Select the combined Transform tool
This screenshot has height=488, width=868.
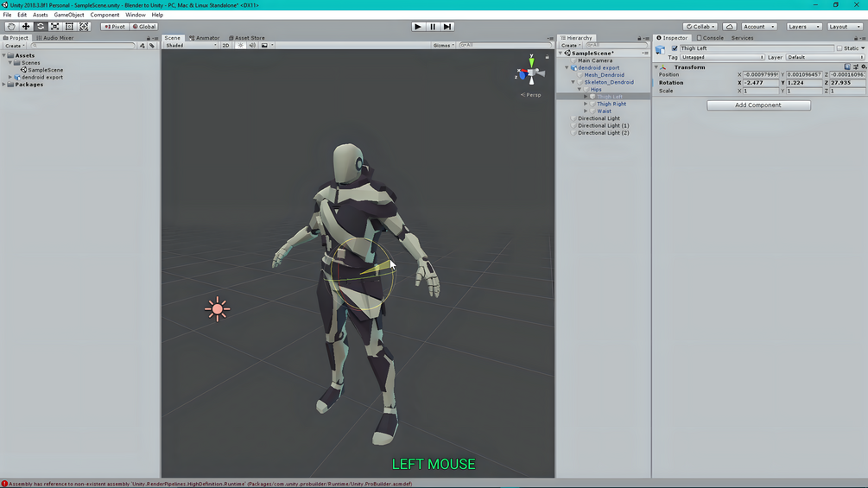84,27
